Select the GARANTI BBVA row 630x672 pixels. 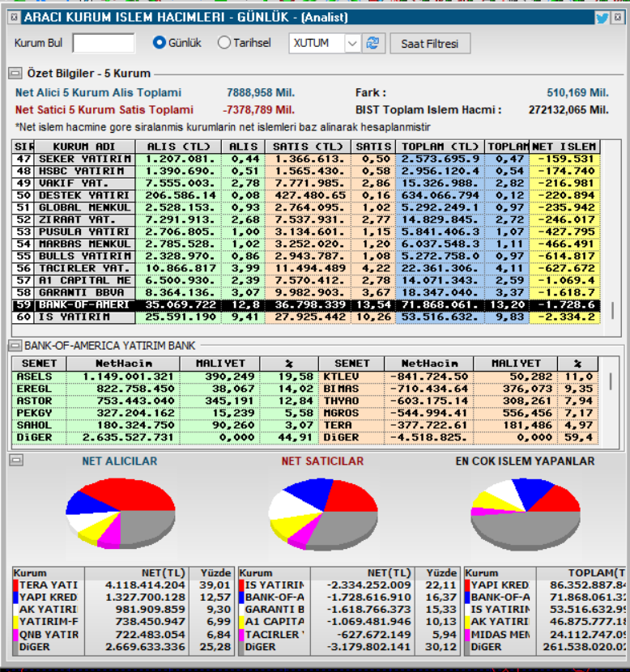coord(306,293)
